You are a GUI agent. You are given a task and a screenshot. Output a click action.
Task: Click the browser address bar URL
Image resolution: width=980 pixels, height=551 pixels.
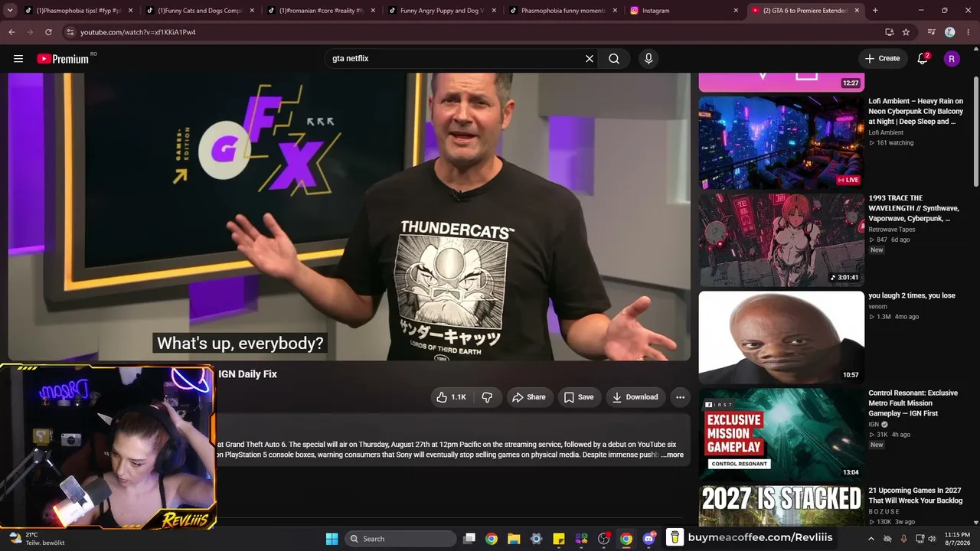point(138,32)
